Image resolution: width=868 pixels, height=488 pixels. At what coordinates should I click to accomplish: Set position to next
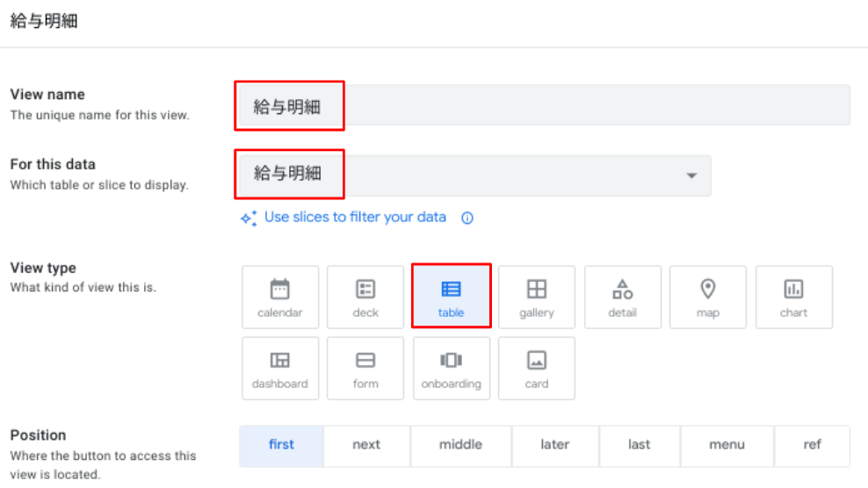pyautogui.click(x=366, y=445)
